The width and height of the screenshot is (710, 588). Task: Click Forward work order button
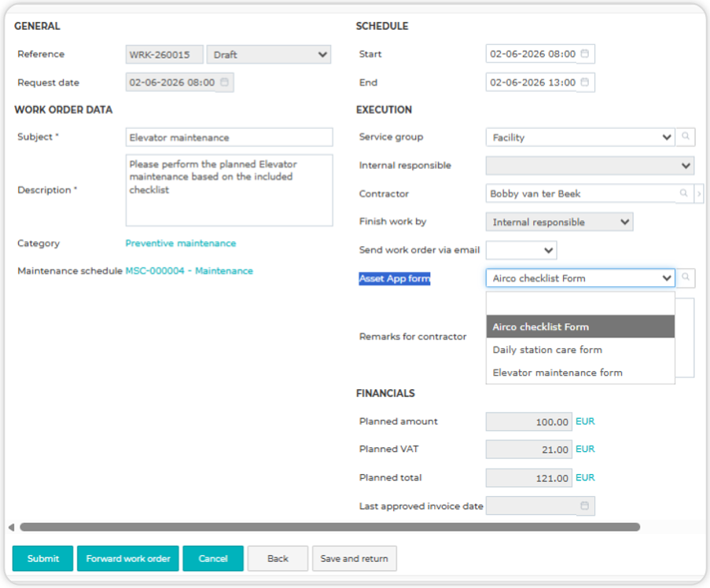point(127,558)
